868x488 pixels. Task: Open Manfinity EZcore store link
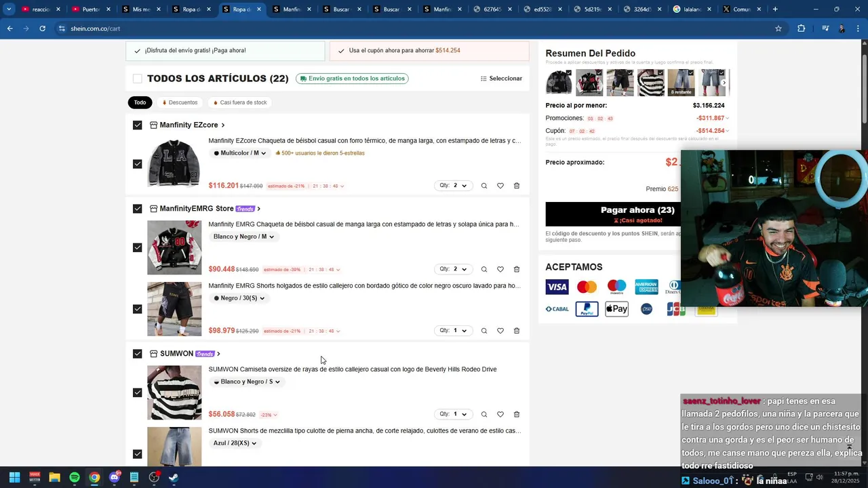[x=189, y=125]
